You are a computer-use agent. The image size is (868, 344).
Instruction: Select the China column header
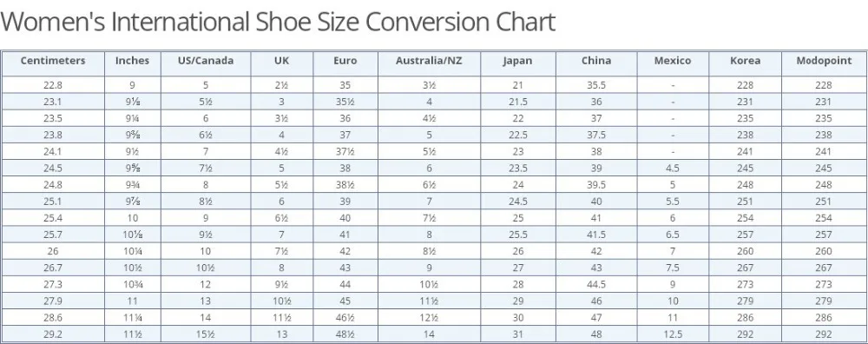(x=596, y=61)
